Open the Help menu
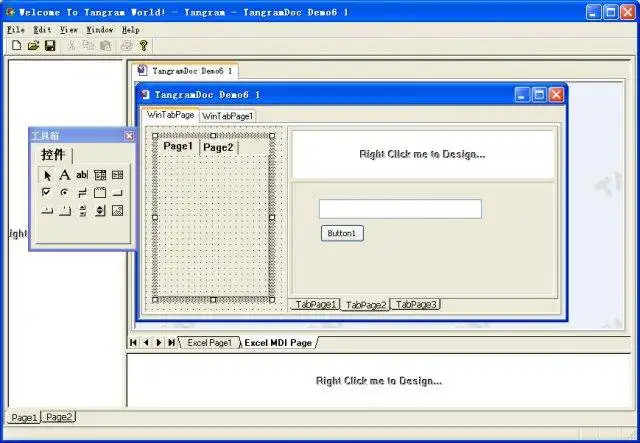Viewport: 640px width, 443px height. coord(131,30)
